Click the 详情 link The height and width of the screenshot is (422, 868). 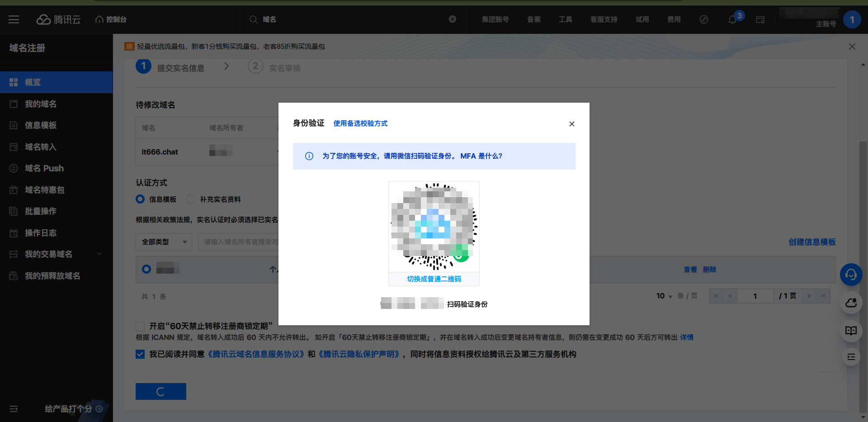tap(687, 337)
